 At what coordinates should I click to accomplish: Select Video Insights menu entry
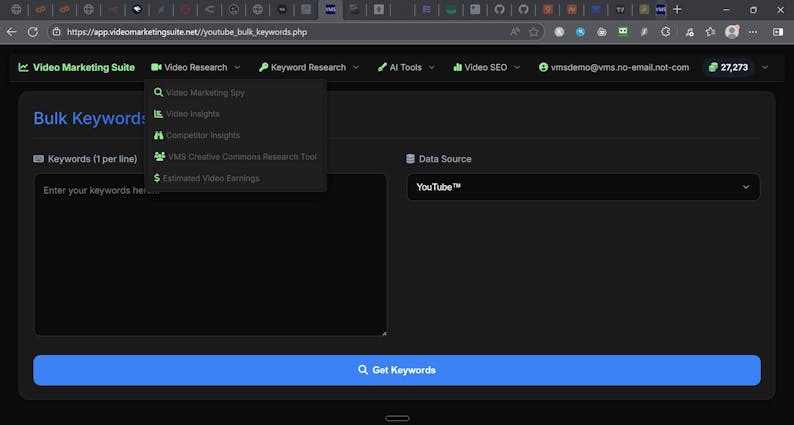pyautogui.click(x=192, y=114)
